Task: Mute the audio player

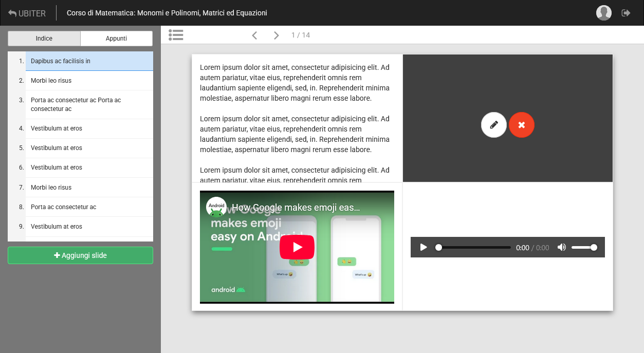Action: 562,247
